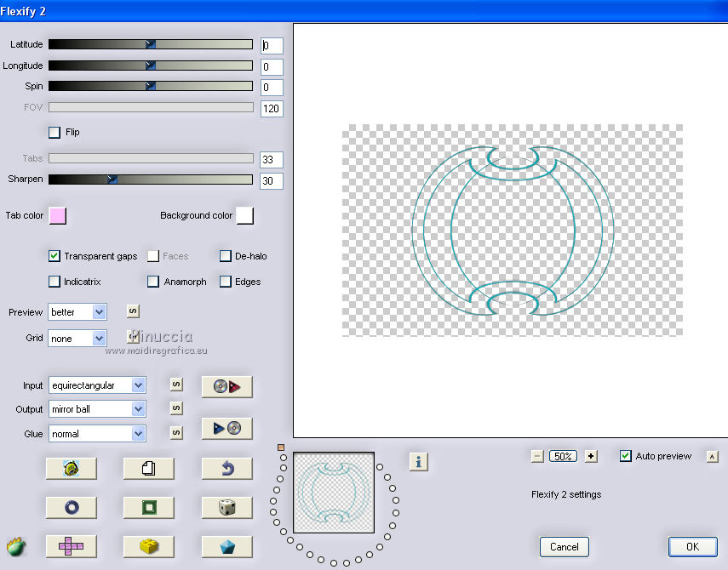Click the Longitude value field

tap(272, 67)
